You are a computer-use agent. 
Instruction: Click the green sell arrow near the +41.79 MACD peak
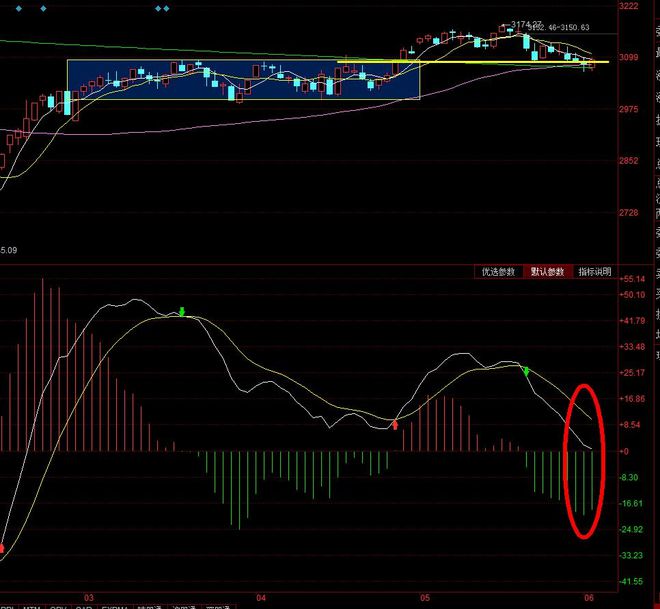182,311
